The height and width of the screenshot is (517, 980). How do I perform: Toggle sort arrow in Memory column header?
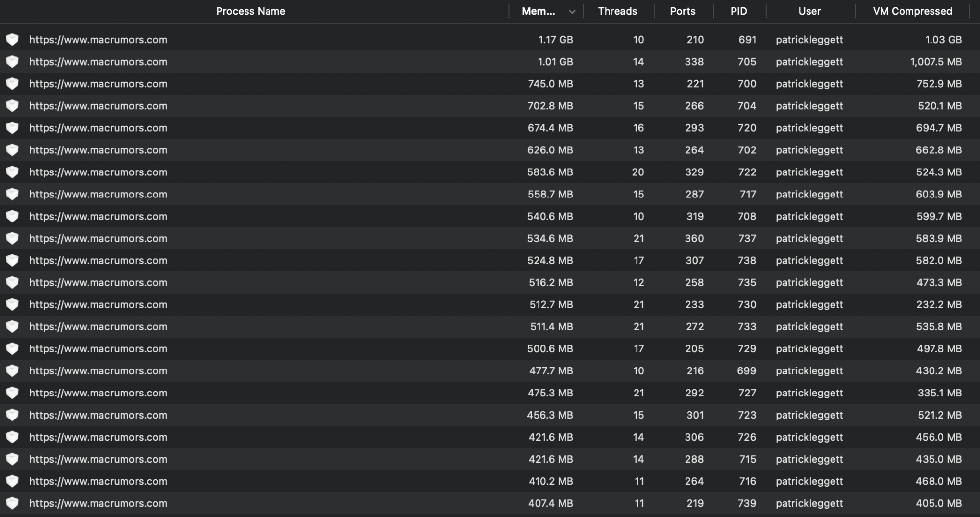tap(572, 12)
